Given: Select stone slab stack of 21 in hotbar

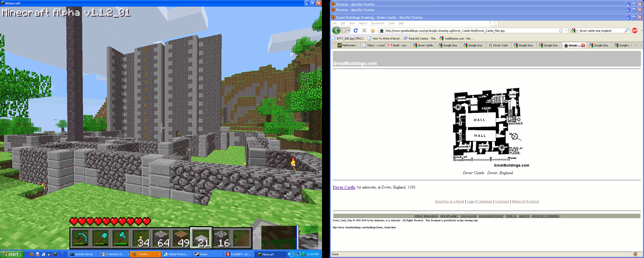Looking at the screenshot, I should (x=202, y=238).
